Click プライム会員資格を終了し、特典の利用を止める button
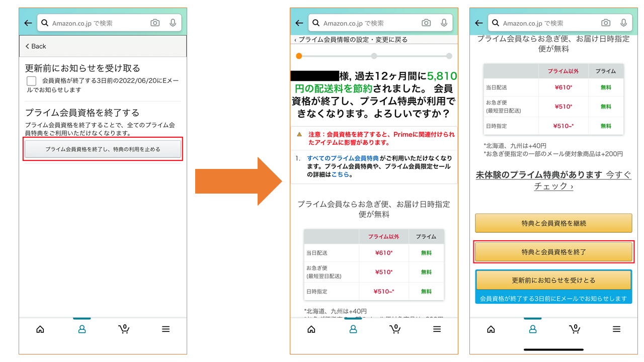The height and width of the screenshot is (362, 644). [x=103, y=149]
